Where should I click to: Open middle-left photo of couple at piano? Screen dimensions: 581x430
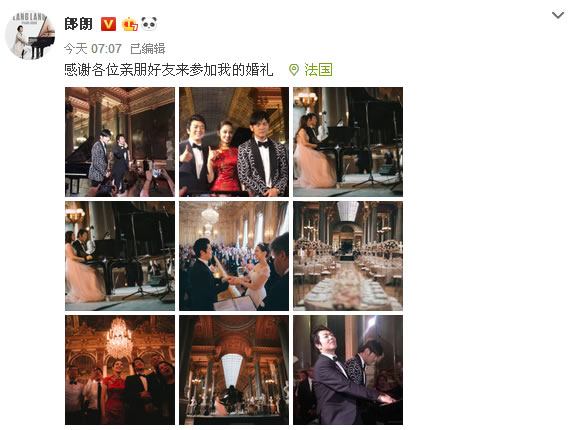click(120, 256)
